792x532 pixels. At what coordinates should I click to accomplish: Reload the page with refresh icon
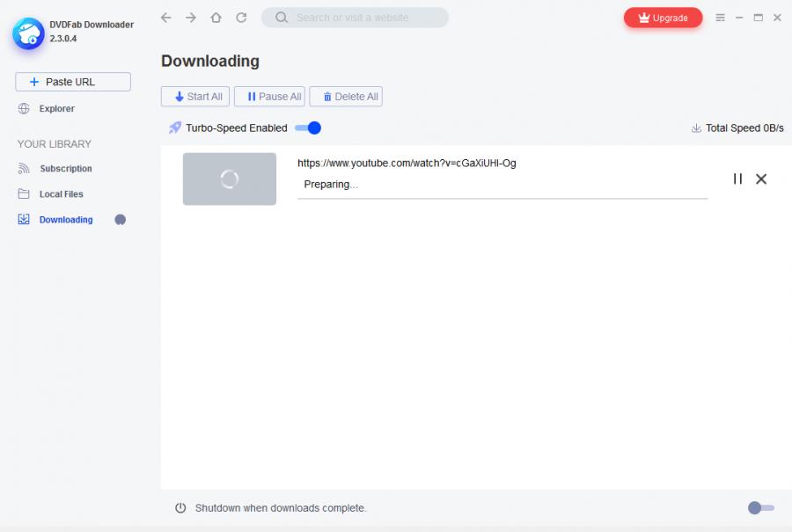click(x=241, y=18)
